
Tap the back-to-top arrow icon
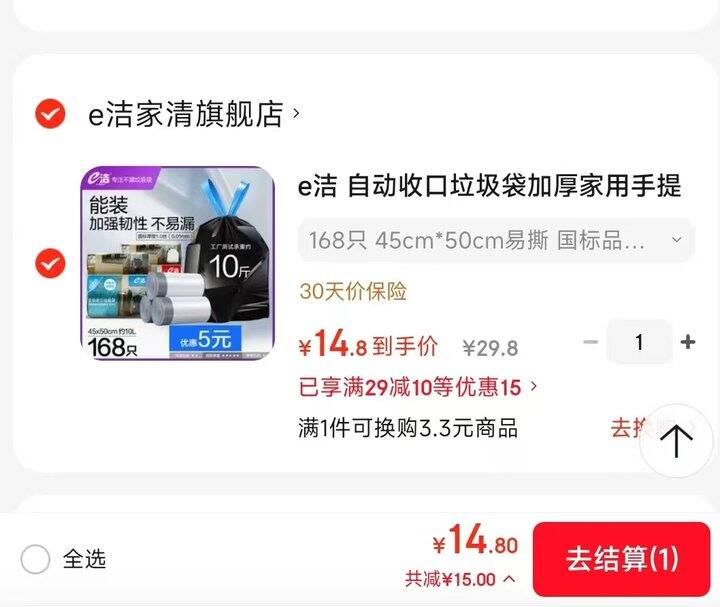676,441
